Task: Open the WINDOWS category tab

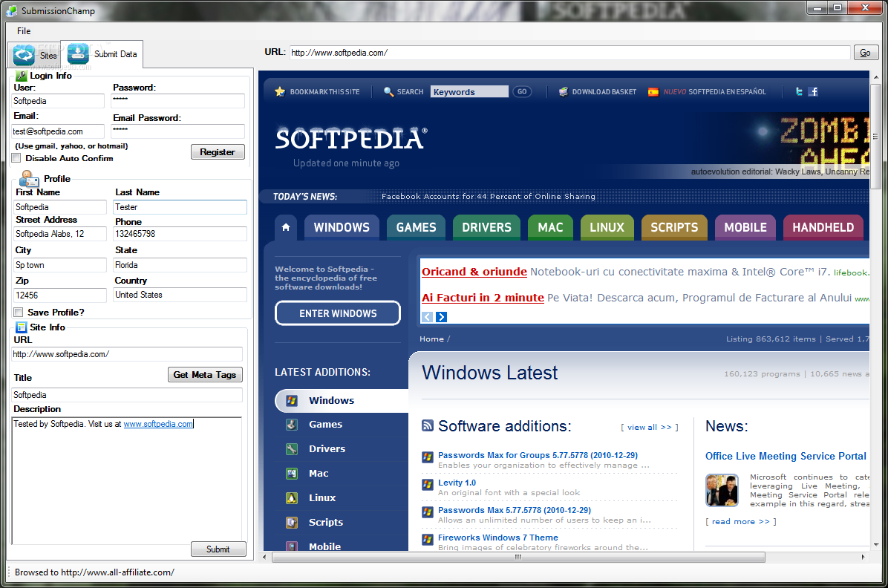Action: click(x=342, y=227)
